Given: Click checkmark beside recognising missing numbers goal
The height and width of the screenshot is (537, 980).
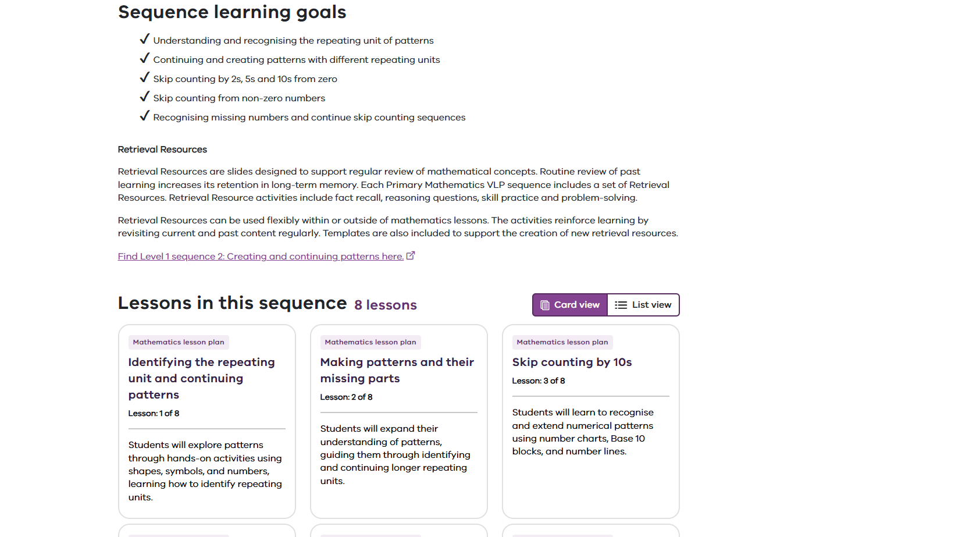Looking at the screenshot, I should (145, 116).
